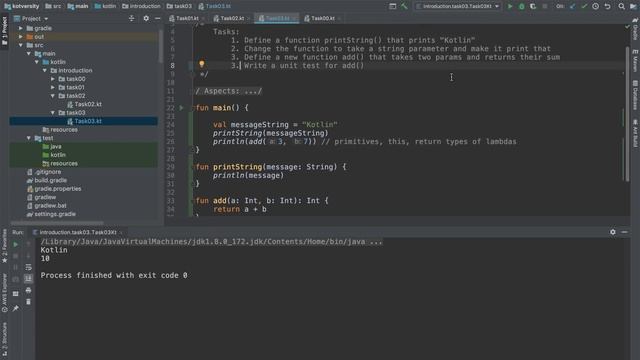
Task: Click introduction breadcrumb in navigation bar
Action: [141, 6]
